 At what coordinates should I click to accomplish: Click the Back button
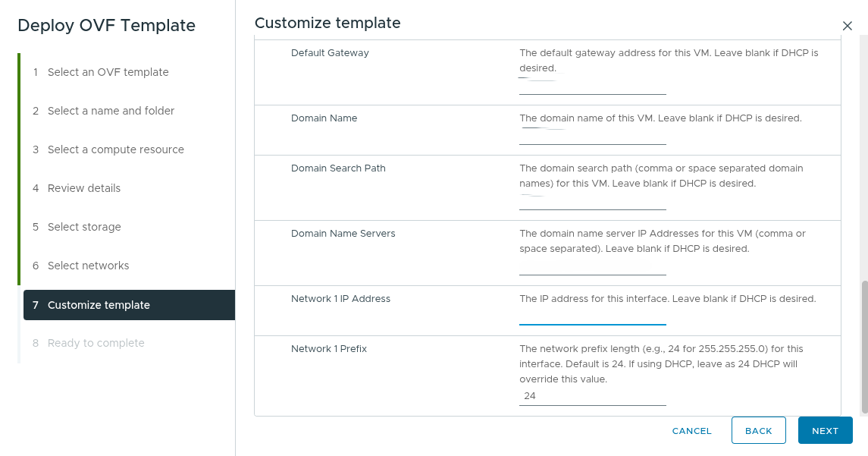tap(758, 430)
